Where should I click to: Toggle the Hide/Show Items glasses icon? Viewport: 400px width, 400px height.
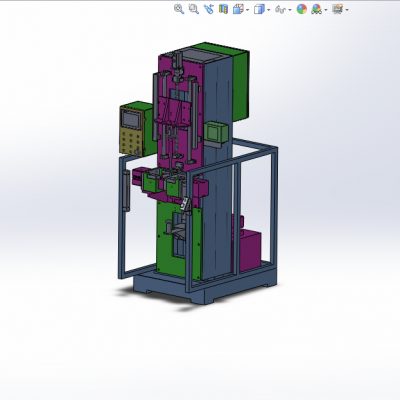(x=280, y=10)
